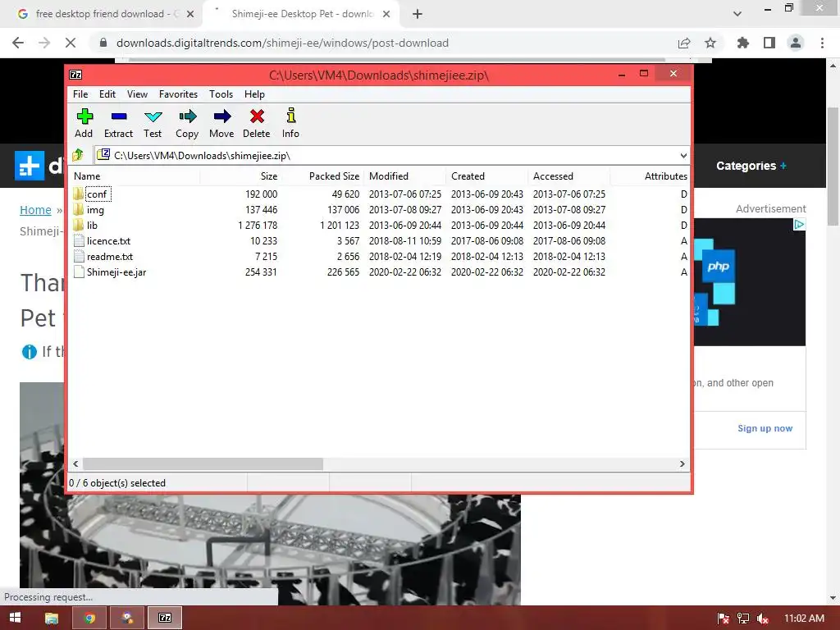840x630 pixels.
Task: Open the 7-Zip File menu
Action: pos(80,94)
